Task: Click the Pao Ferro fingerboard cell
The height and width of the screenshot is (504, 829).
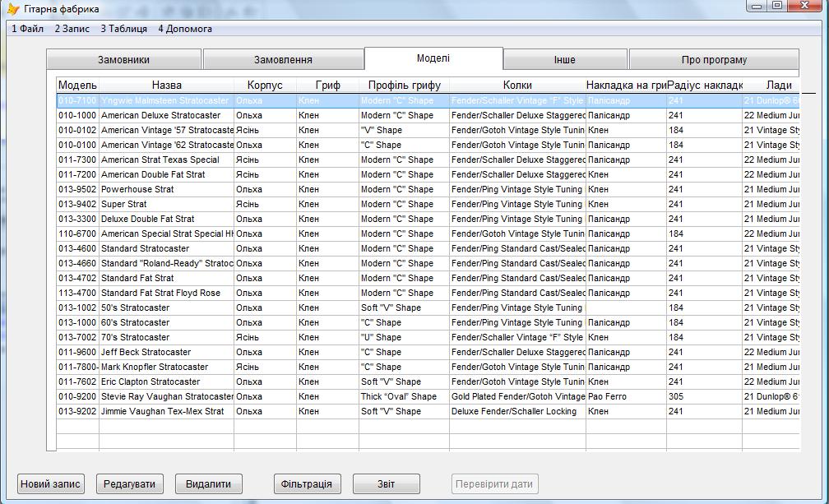Action: 626,396
